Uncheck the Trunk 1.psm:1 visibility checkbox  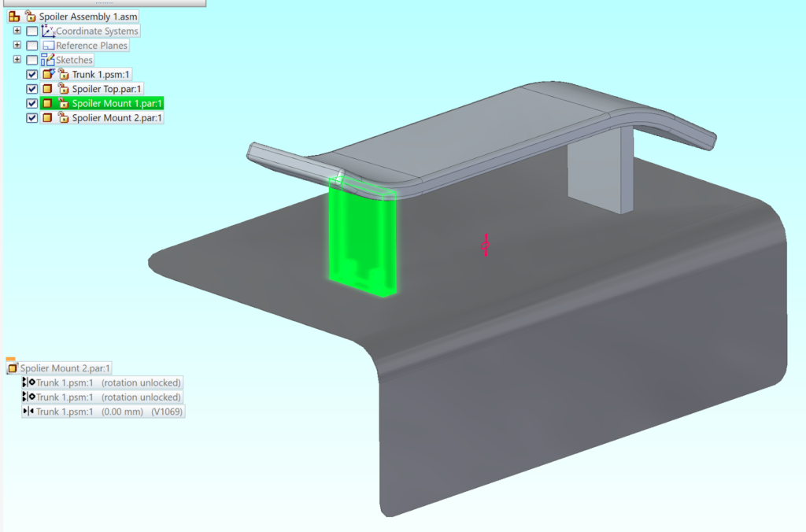pos(32,74)
